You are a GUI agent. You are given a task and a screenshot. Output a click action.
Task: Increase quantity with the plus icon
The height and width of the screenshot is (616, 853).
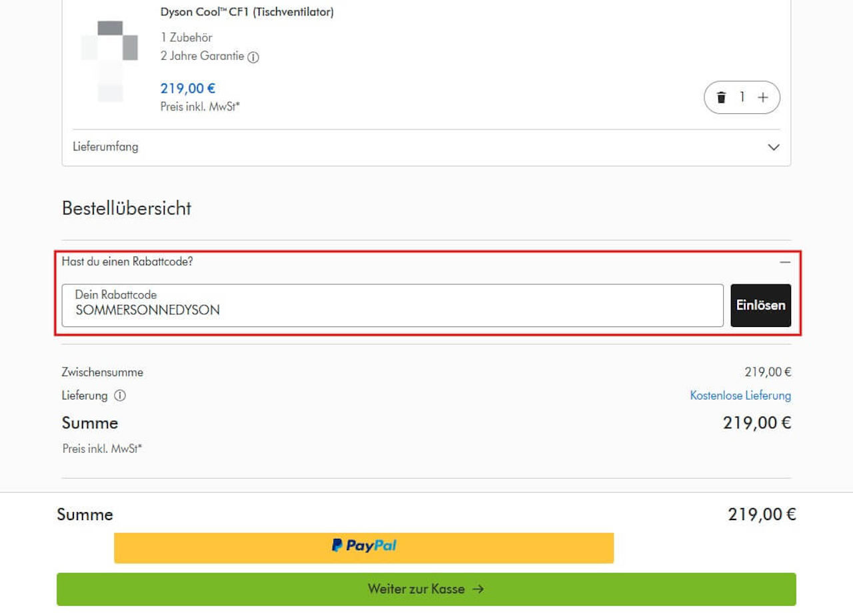(x=763, y=98)
